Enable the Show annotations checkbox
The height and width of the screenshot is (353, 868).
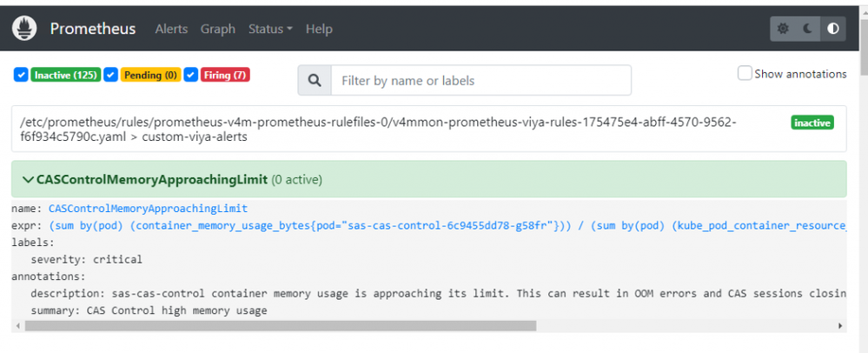745,74
